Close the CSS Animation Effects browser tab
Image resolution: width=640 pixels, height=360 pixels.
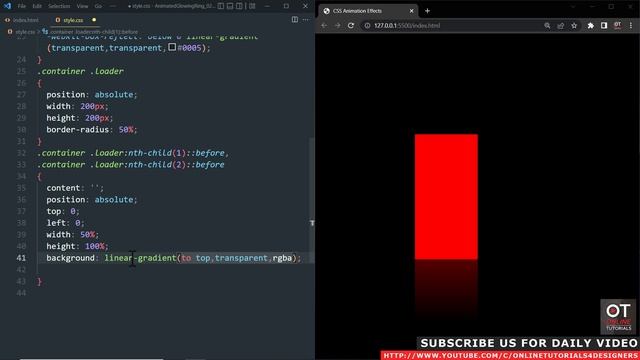pyautogui.click(x=411, y=11)
